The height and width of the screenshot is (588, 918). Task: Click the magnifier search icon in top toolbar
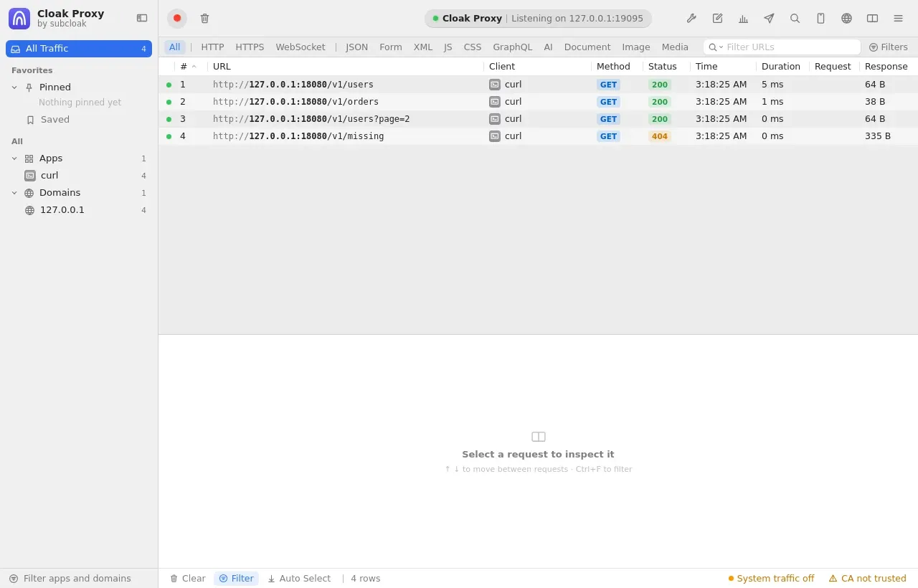pos(795,19)
